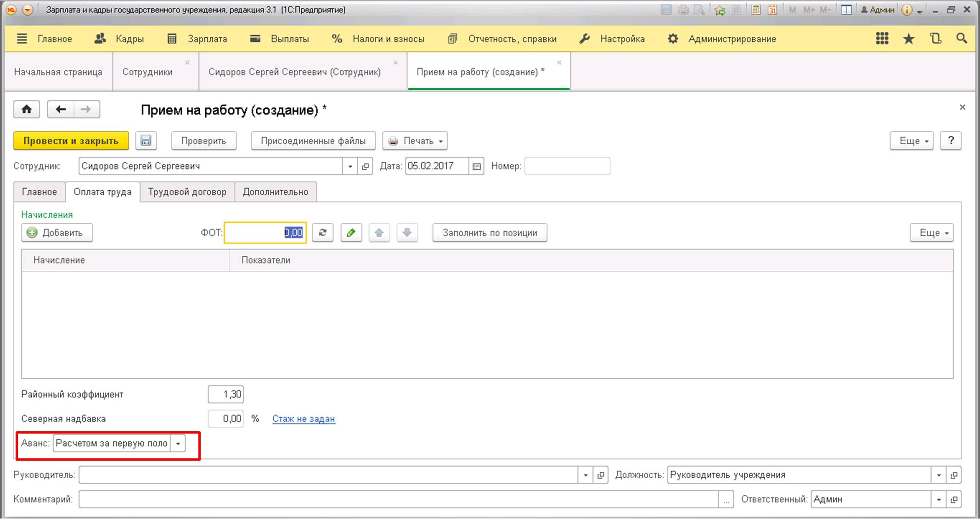
Task: Click the Районный коэффициент field
Action: [226, 394]
